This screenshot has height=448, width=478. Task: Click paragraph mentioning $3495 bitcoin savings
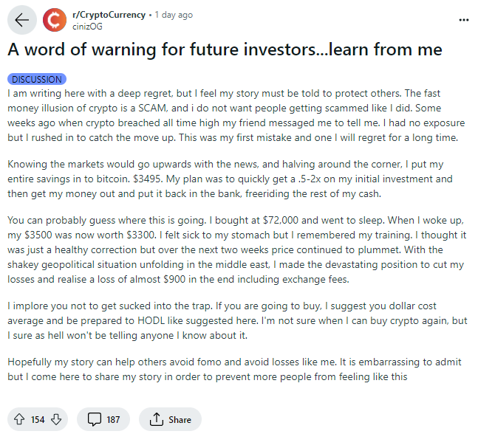230,179
